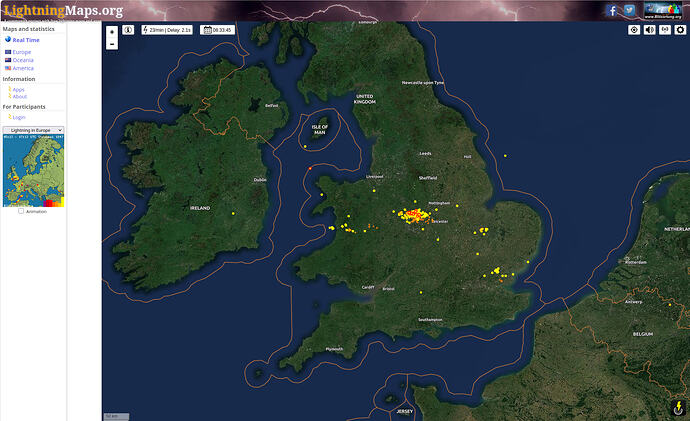
Task: Toggle the strike sound speaker icon
Action: [x=650, y=30]
